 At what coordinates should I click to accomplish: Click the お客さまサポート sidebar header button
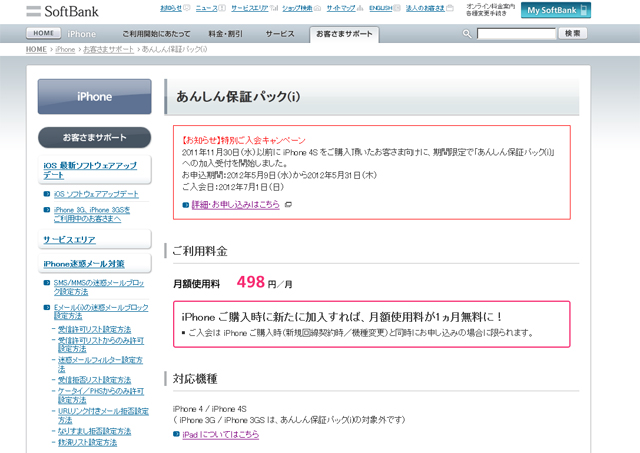coord(95,138)
